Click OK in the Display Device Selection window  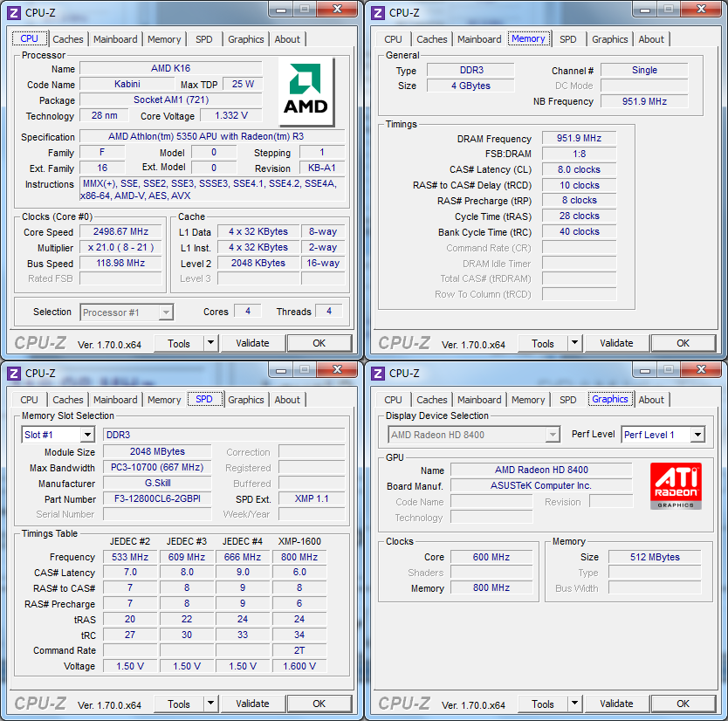(x=683, y=704)
